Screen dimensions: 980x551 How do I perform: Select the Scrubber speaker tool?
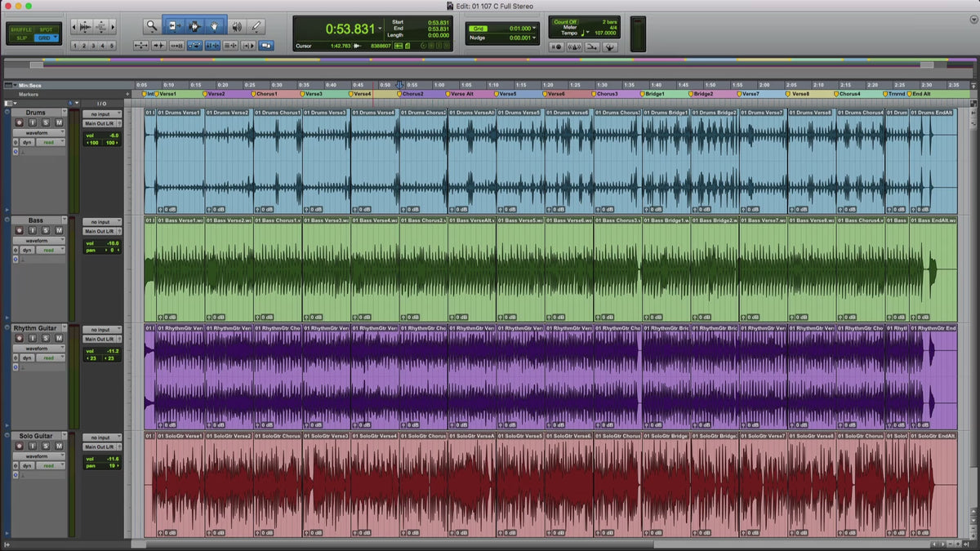click(237, 26)
